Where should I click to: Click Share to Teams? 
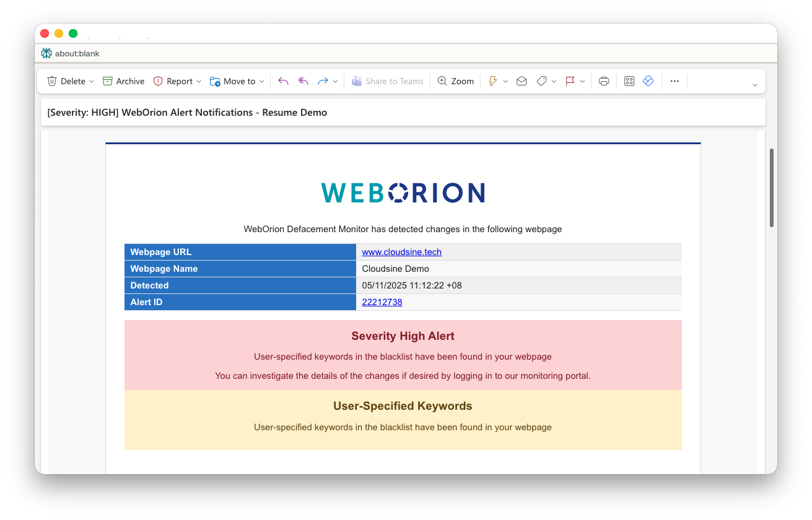[x=387, y=81]
